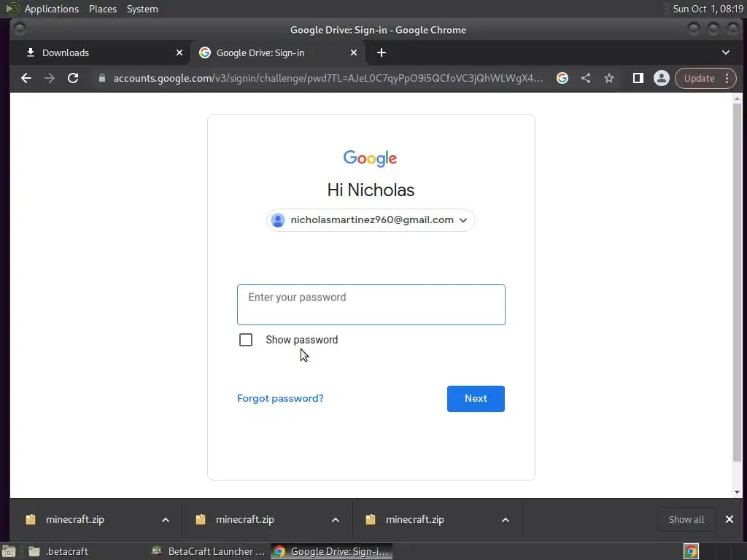Enable the Show password checkbox
This screenshot has width=747, height=560.
click(x=246, y=340)
